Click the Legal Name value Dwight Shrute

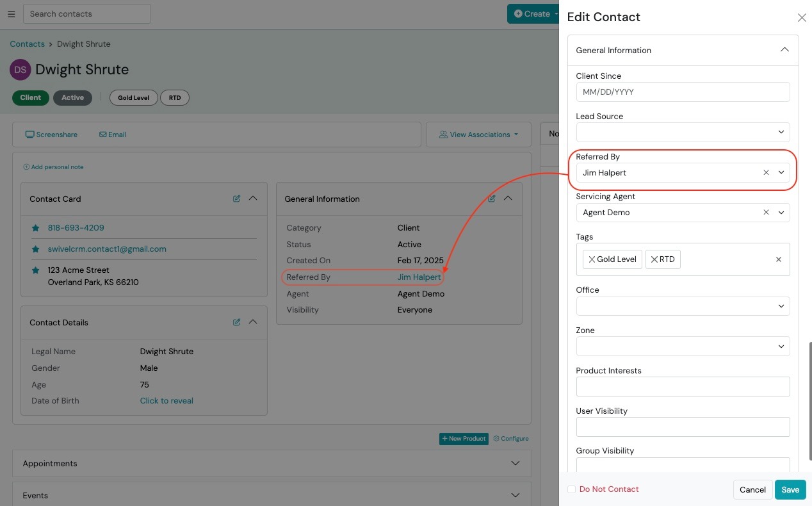coord(166,352)
